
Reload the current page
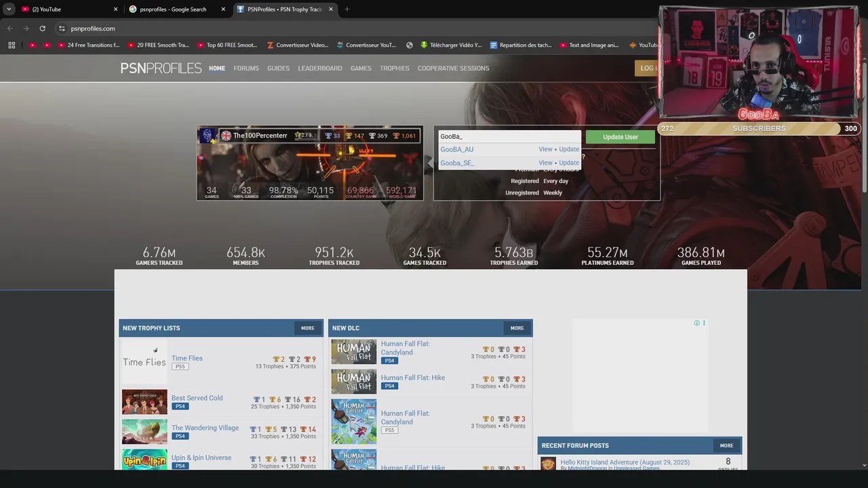click(42, 28)
